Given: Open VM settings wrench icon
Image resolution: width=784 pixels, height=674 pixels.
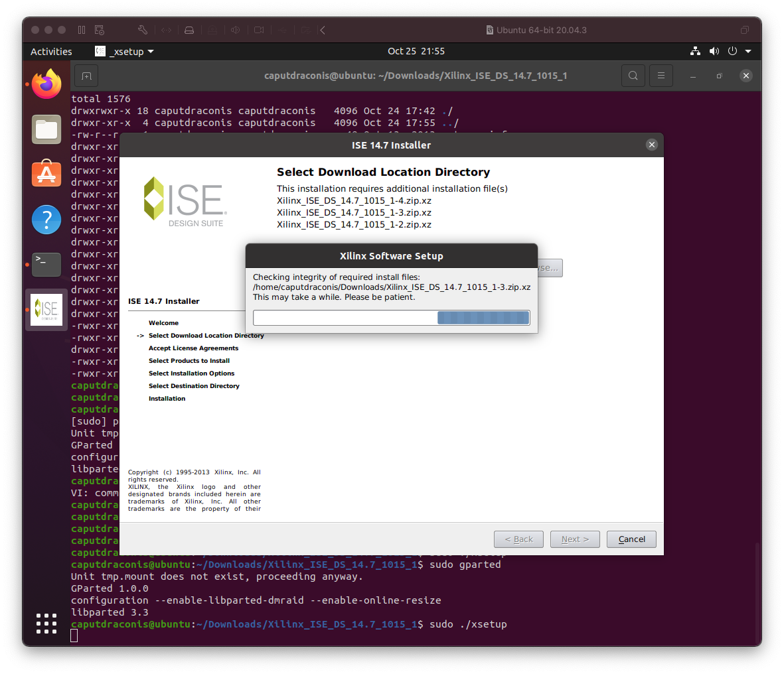Looking at the screenshot, I should (143, 30).
